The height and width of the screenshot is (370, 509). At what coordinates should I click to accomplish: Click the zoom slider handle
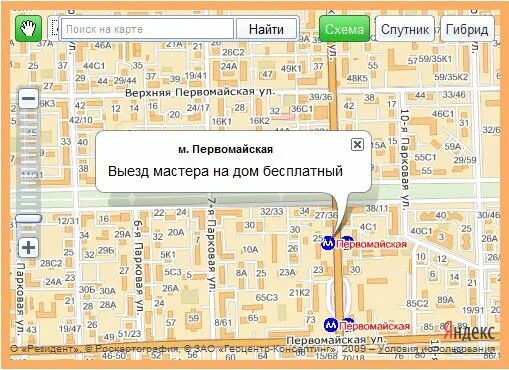coord(28,218)
